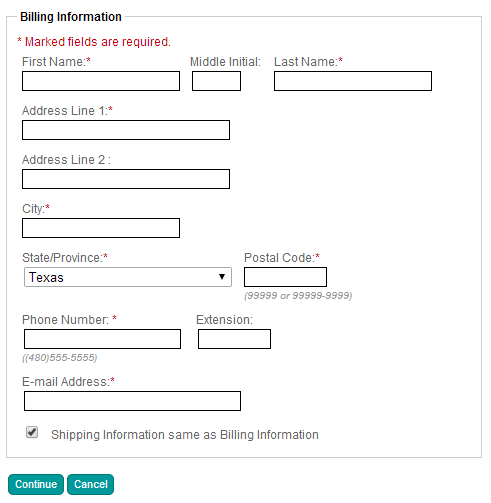The width and height of the screenshot is (491, 503).
Task: Click the Postal Code input field
Action: tap(285, 277)
